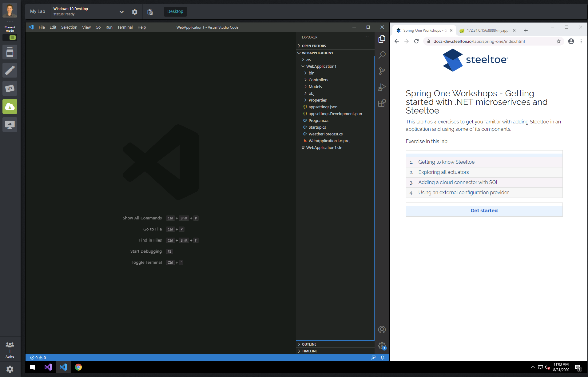The width and height of the screenshot is (588, 377).
Task: Click the Get started button
Action: [483, 210]
